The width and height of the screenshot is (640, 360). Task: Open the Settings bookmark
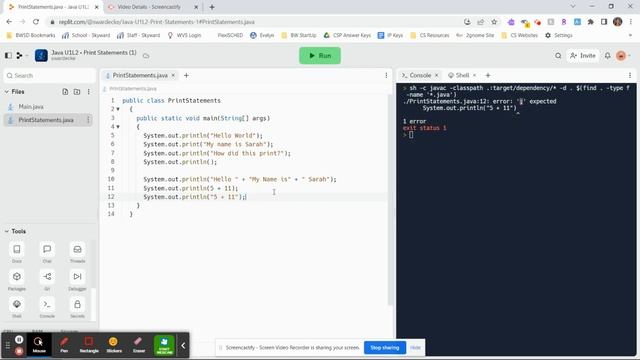559,36
